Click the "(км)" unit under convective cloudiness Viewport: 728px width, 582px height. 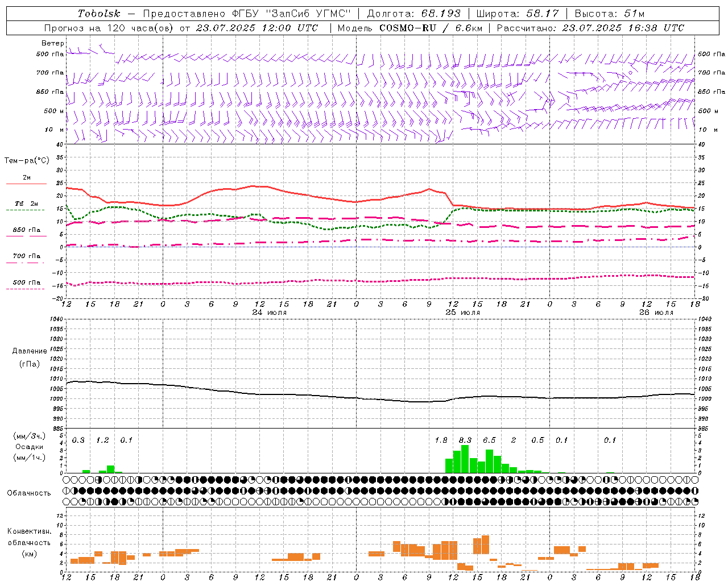(29, 554)
